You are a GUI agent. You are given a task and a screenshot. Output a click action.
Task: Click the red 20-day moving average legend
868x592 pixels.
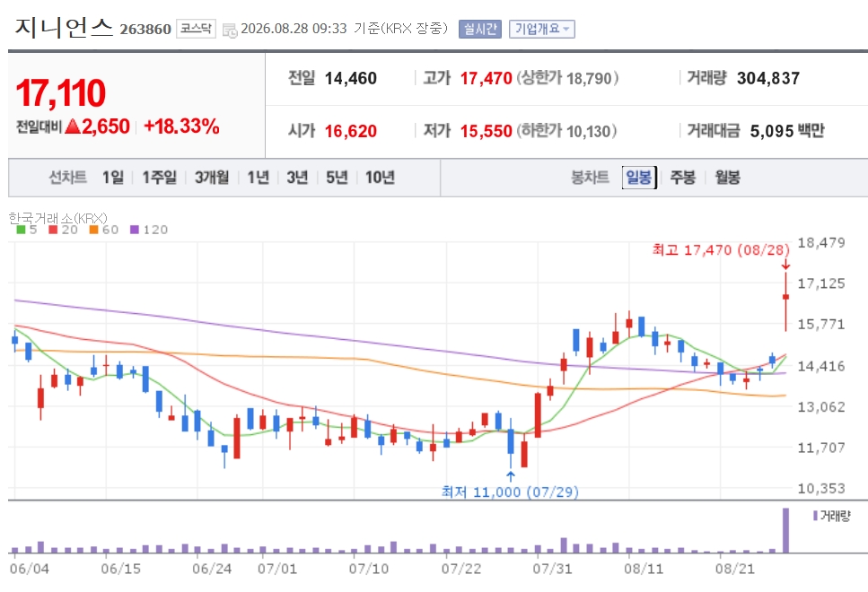(x=63, y=230)
